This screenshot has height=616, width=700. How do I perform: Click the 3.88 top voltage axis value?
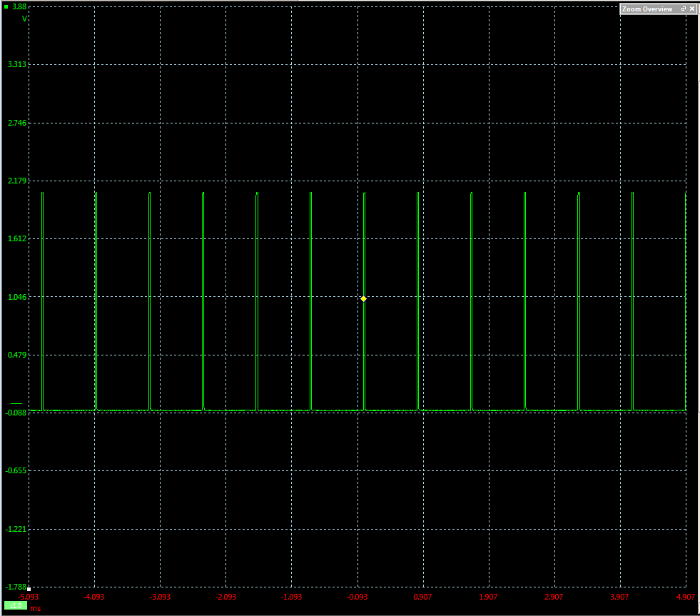tap(19, 6)
